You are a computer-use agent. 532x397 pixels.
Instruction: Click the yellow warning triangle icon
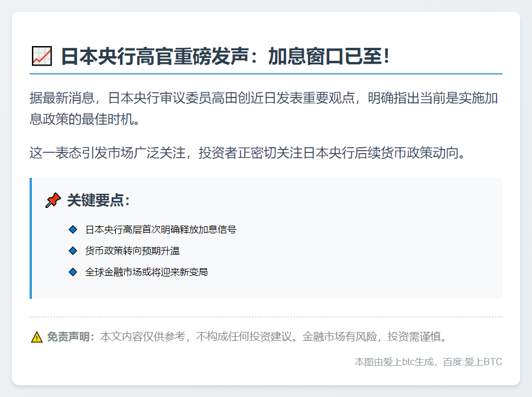tap(37, 337)
